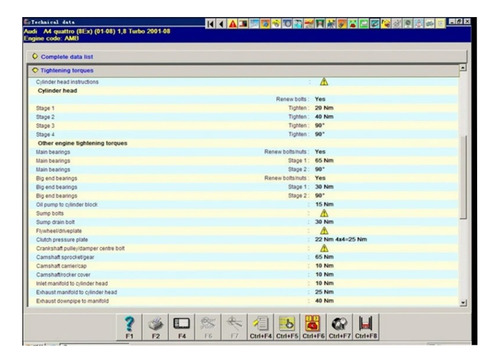Click the Stage 2 '40 Nm' value
Viewport: 500px width, 363px height.
click(x=324, y=117)
